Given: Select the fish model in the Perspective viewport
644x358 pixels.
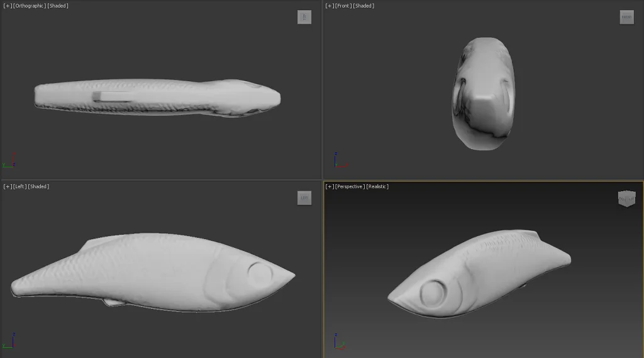Looking at the screenshot, I should click(x=484, y=267).
